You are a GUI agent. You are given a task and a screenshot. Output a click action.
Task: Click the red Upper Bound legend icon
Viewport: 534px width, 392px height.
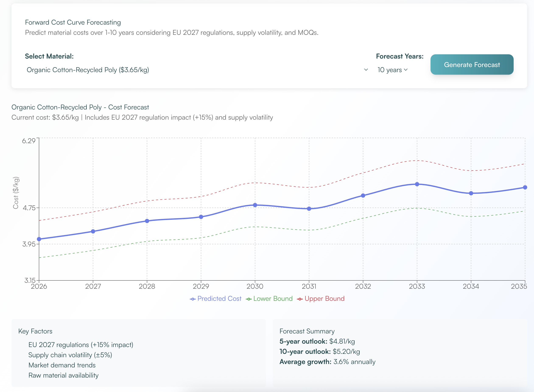pos(300,299)
